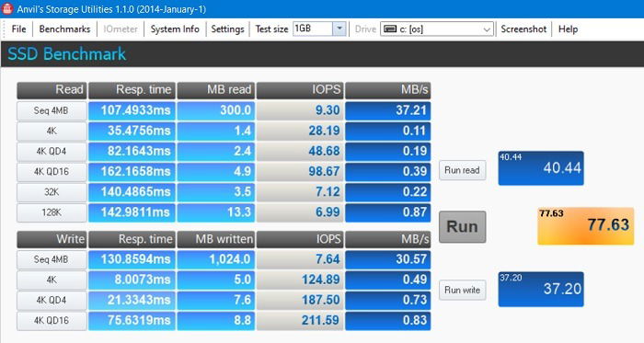Click the Read 4K QD4 test button

click(x=52, y=152)
